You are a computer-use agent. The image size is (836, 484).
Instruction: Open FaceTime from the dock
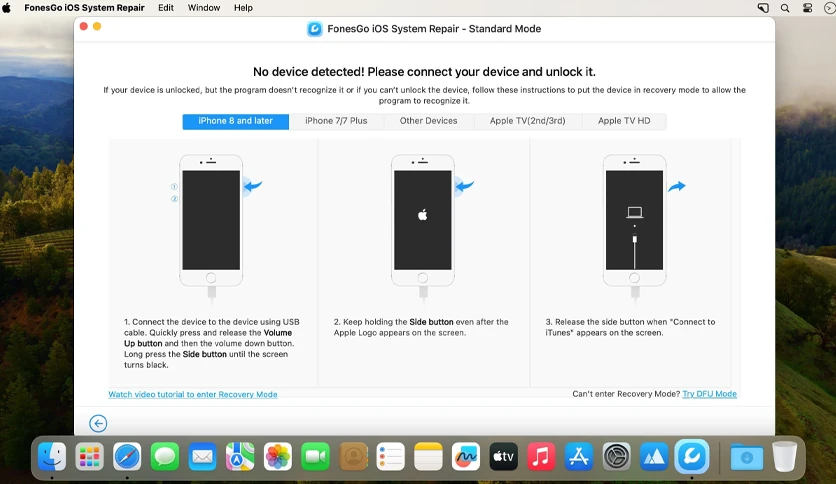316,457
